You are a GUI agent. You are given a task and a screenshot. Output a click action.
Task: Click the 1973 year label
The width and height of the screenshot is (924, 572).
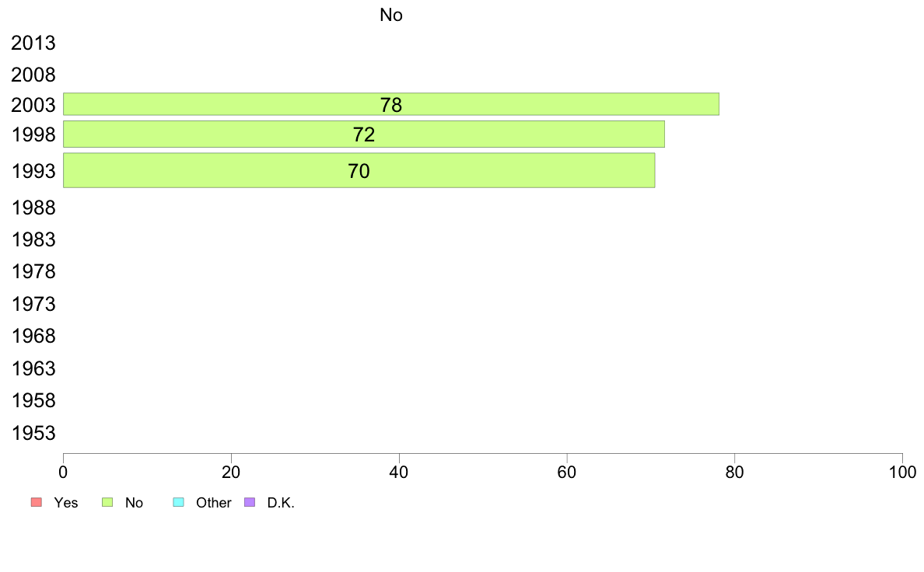[33, 304]
